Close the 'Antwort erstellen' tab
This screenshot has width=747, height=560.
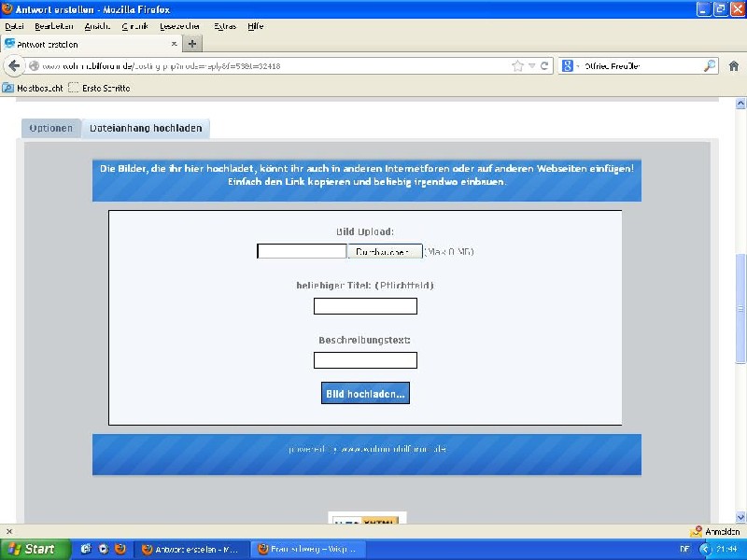coord(174,44)
